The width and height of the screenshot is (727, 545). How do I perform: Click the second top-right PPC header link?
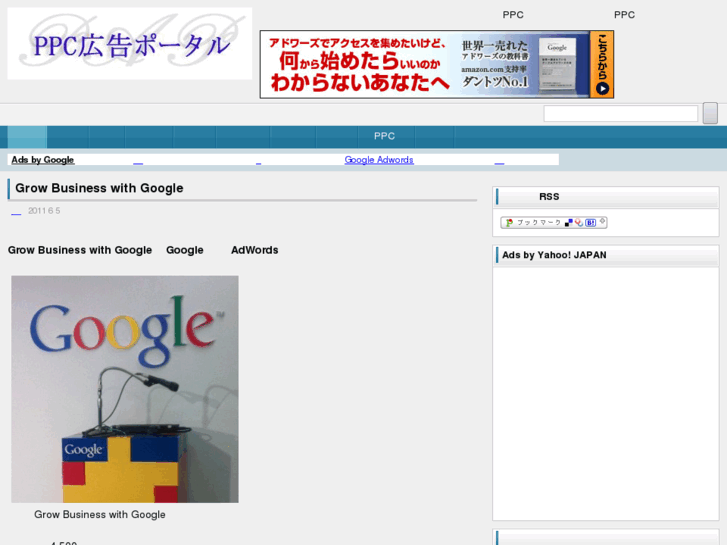click(x=624, y=15)
